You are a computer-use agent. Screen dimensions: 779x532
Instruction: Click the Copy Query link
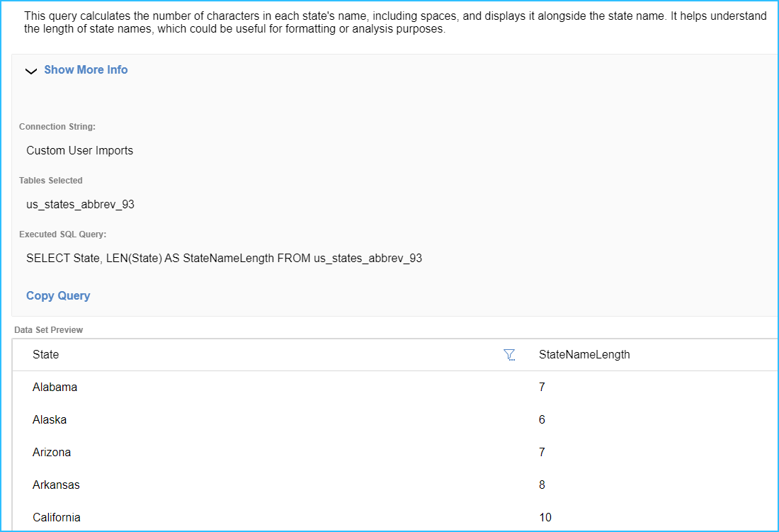[x=58, y=295]
